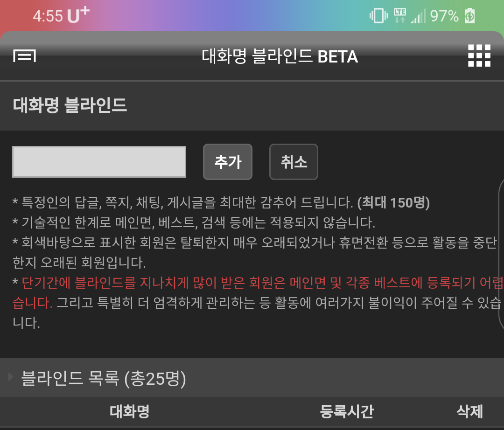This screenshot has height=430, width=504.
Task: Open the grid menu icon at top right
Action: [x=479, y=55]
